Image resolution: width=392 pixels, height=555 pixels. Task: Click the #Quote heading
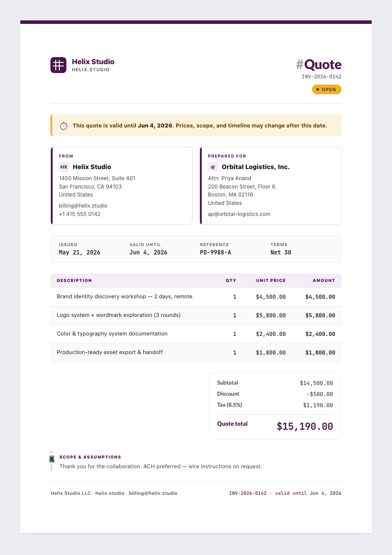point(319,65)
